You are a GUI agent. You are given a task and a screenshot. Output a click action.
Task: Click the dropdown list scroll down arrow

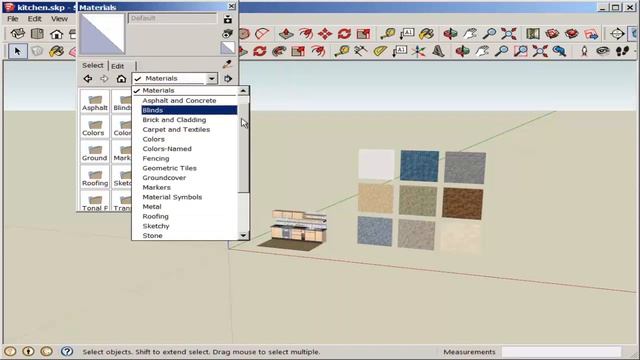[x=243, y=235]
